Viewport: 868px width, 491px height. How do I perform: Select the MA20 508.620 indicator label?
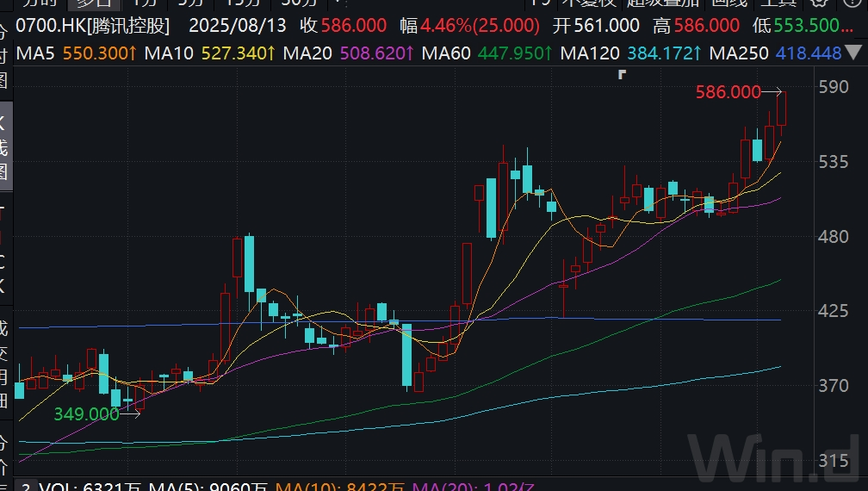tap(349, 53)
